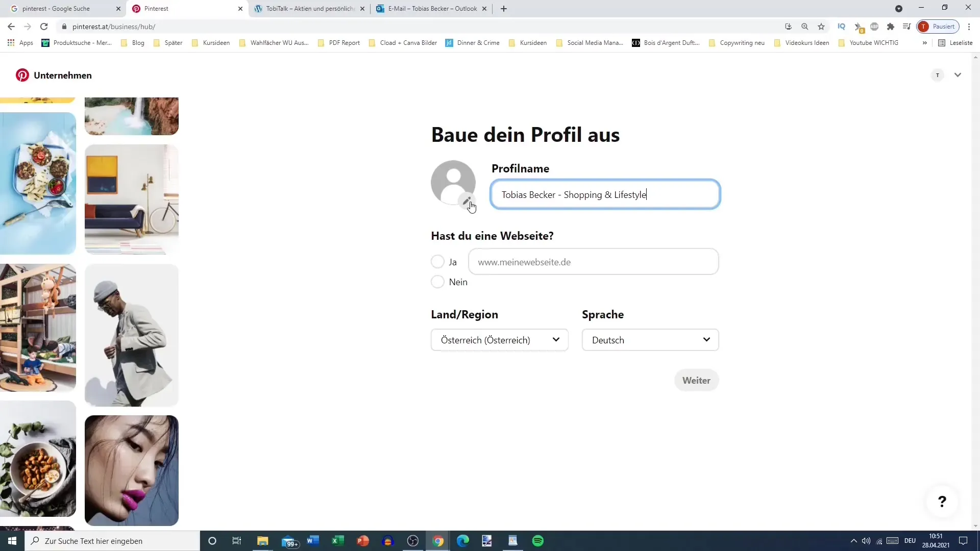Click the Leseliste bookmark in toolbar
980x551 pixels.
point(960,42)
